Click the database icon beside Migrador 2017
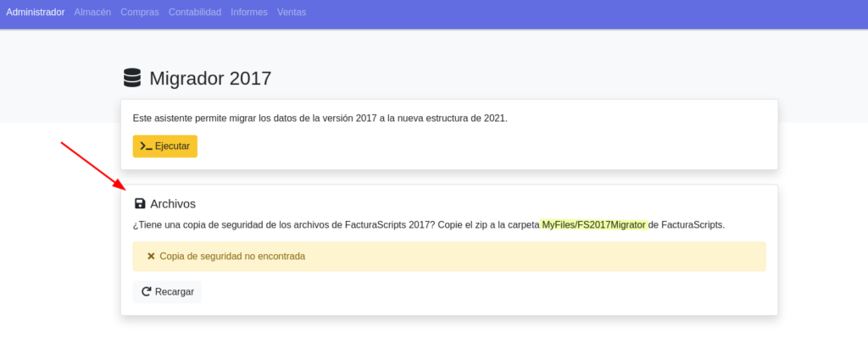Image resolution: width=868 pixels, height=359 pixels. [x=132, y=78]
